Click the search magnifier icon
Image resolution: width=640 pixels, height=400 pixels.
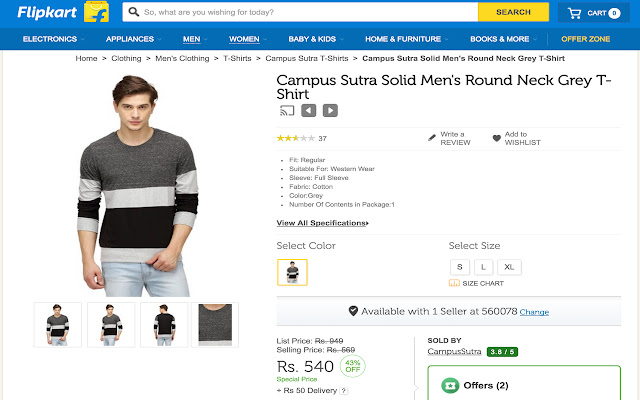coord(133,12)
